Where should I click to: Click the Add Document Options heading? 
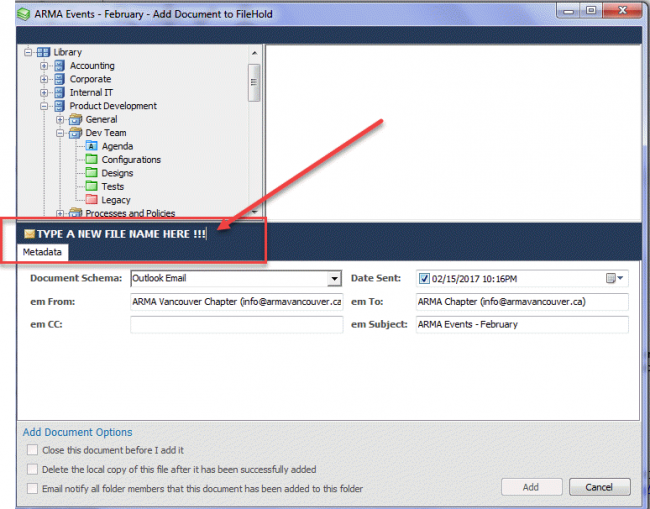click(78, 432)
